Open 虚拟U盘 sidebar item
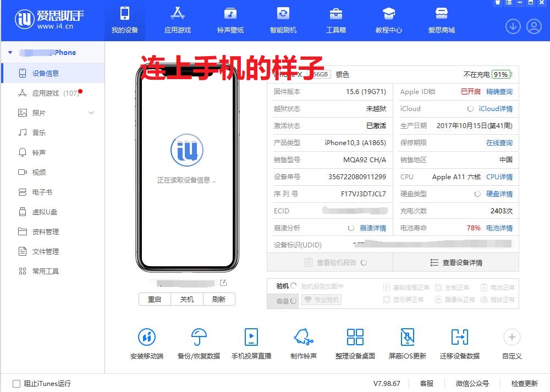550x392 pixels. (x=53, y=212)
